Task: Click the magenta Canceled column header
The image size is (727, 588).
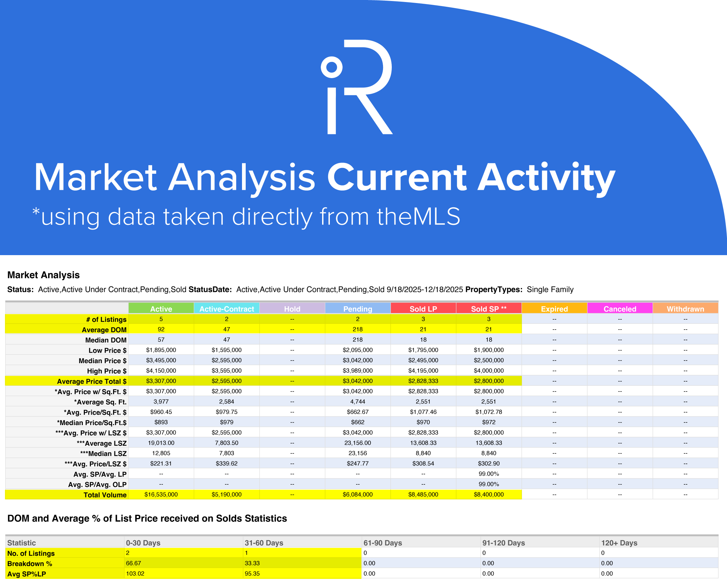Action: coord(620,309)
